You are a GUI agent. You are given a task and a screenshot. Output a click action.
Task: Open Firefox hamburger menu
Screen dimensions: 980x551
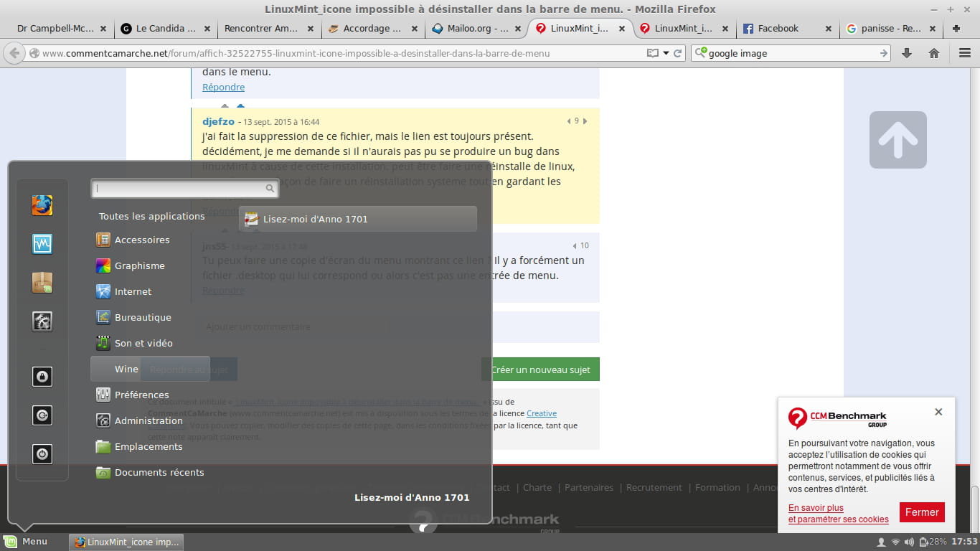pos(965,53)
